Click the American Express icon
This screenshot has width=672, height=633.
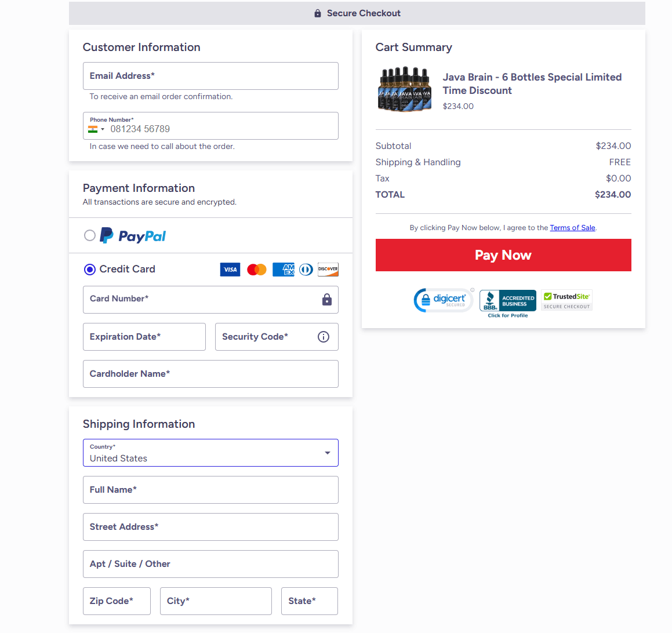click(284, 269)
